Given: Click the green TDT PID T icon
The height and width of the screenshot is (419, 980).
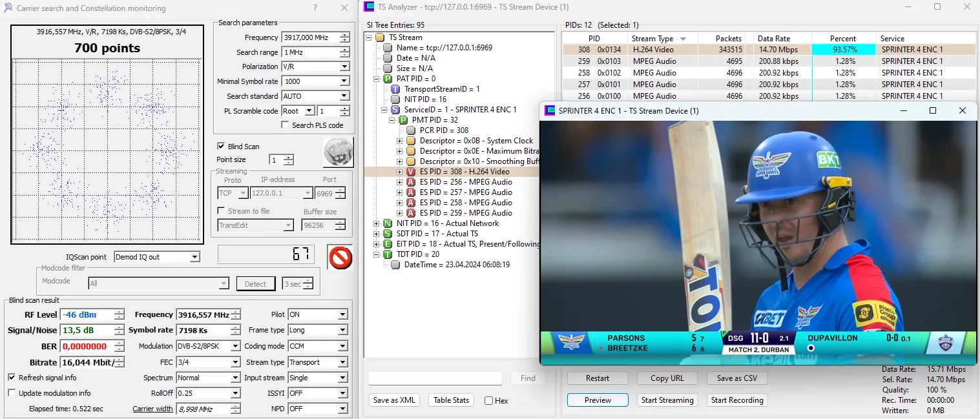Looking at the screenshot, I should click(388, 254).
